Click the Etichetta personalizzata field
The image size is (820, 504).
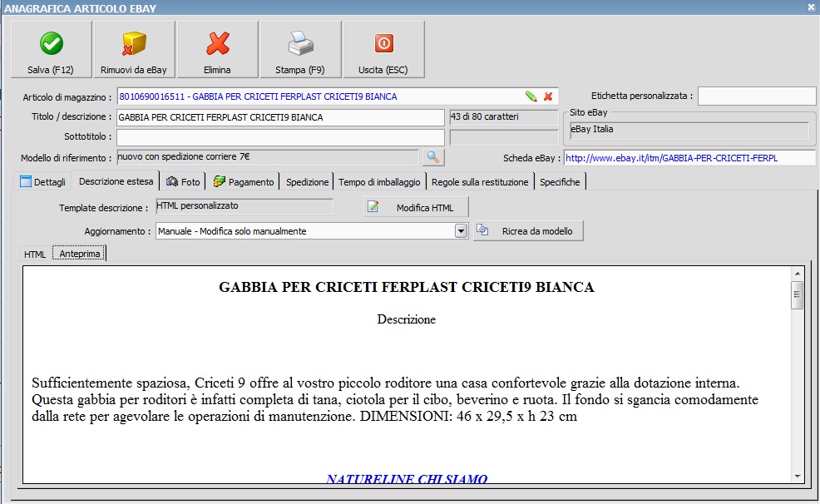757,96
